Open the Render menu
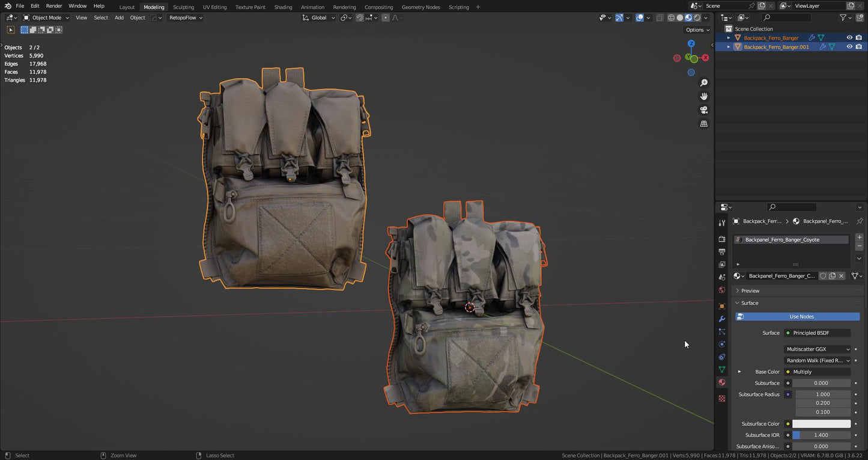 [54, 6]
